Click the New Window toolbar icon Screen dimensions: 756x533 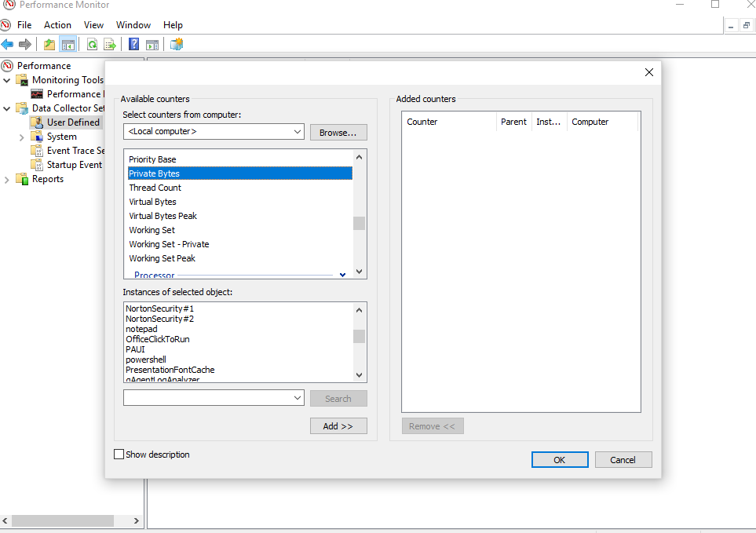tap(176, 44)
